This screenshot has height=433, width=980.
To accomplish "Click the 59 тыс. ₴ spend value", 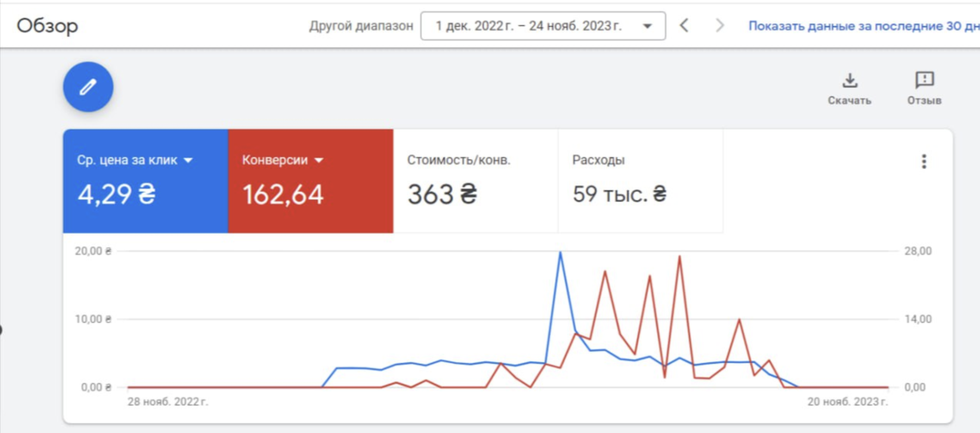I will pyautogui.click(x=619, y=194).
